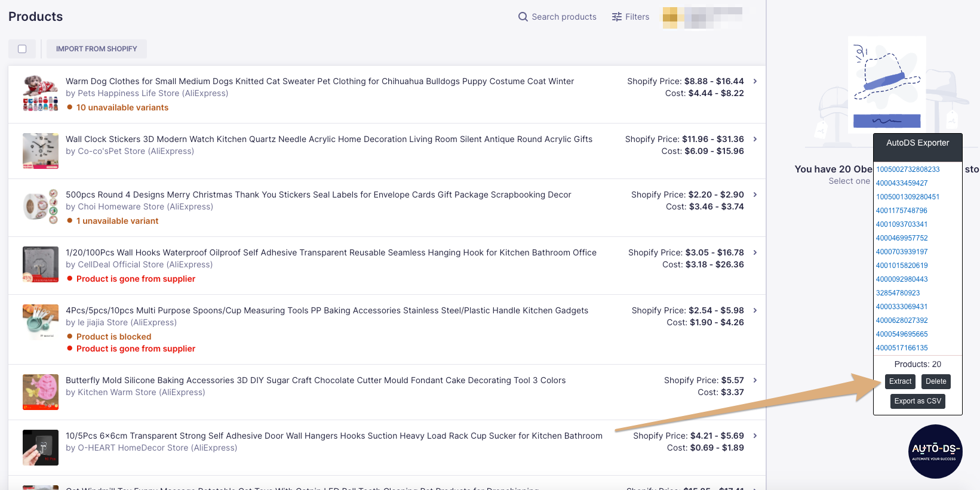
Task: Expand the Butterfly Mold Silicone row chevron
Action: [x=755, y=380]
